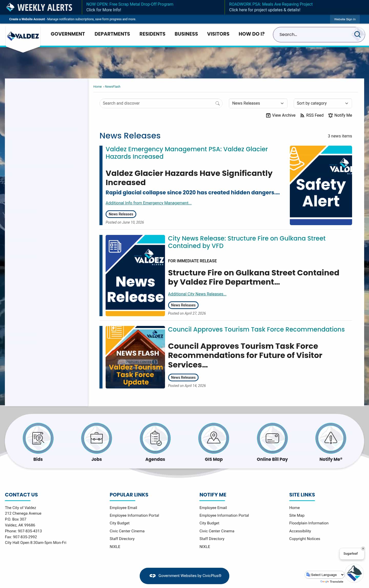The width and height of the screenshot is (369, 588).
Task: Click the Website Sign In button
Action: pos(345,19)
